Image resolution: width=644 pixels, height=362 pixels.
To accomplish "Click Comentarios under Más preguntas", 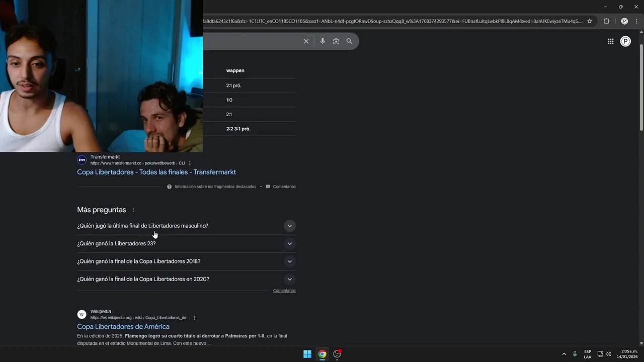I will [284, 291].
